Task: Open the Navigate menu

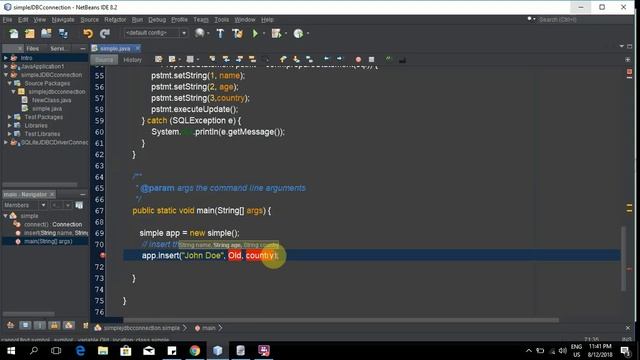Action: coord(63,20)
